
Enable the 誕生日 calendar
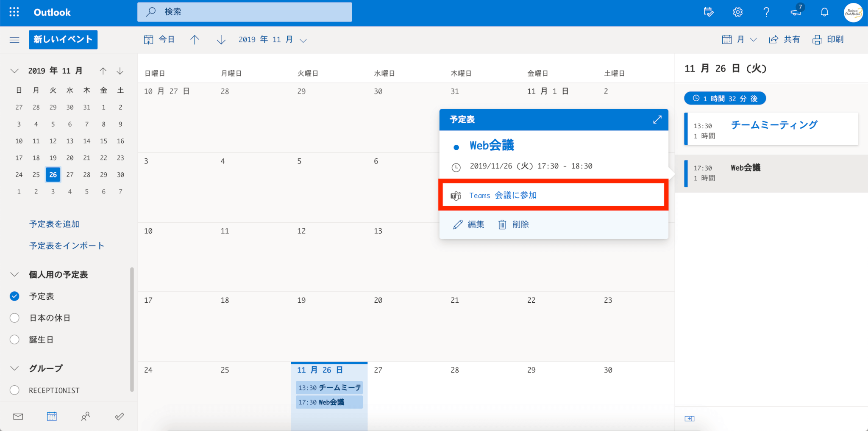point(14,340)
